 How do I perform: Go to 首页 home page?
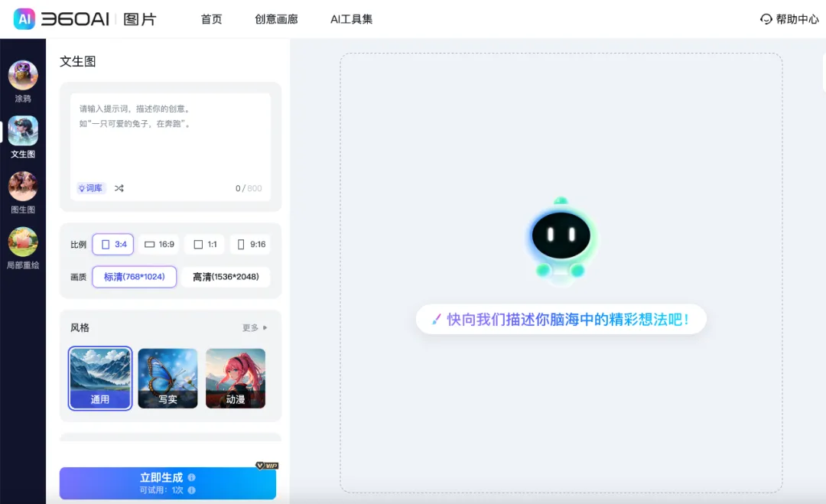(211, 19)
